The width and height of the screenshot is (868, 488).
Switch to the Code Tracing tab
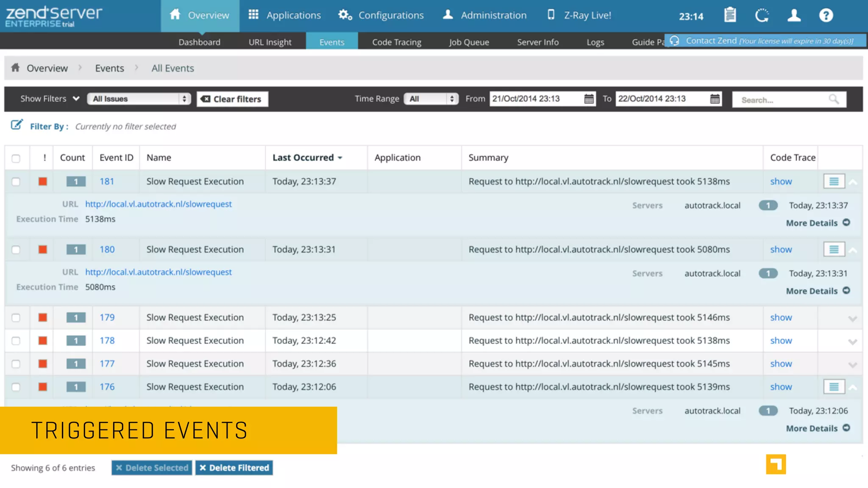(396, 42)
